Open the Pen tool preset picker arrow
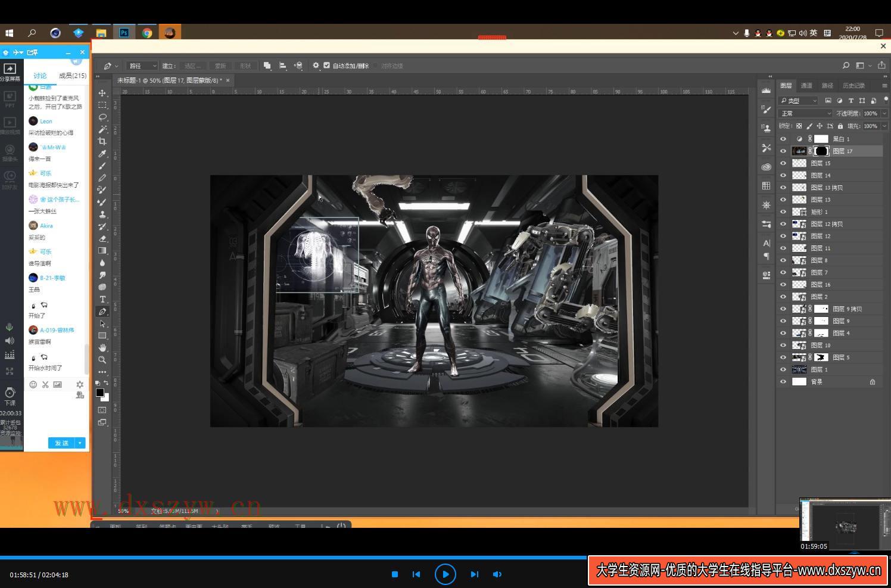 (x=117, y=66)
